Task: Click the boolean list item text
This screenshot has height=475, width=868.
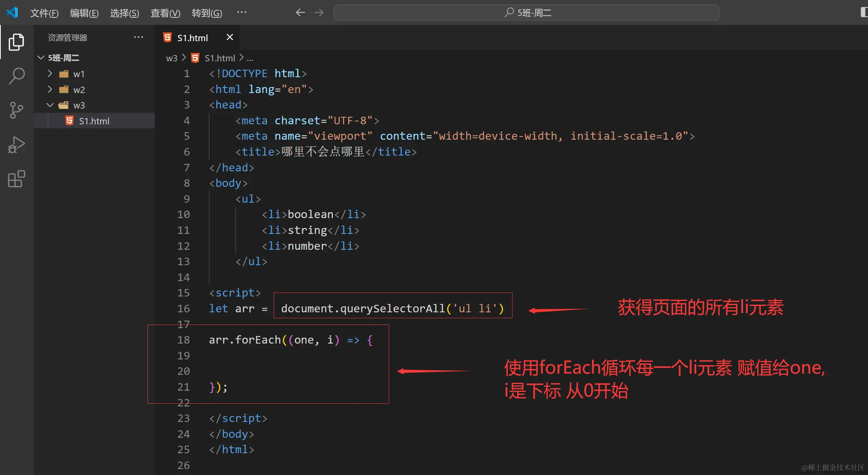Action: tap(311, 215)
